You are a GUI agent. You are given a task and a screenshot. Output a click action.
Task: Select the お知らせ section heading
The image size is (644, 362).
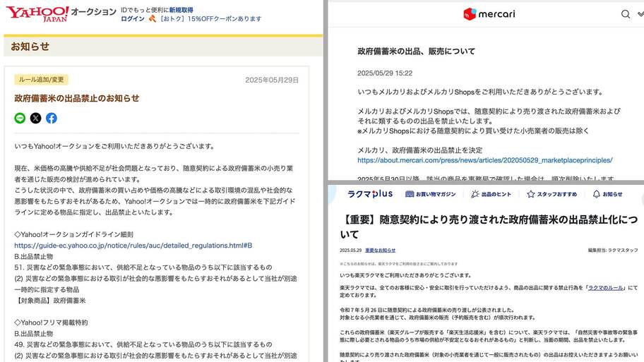(x=30, y=47)
